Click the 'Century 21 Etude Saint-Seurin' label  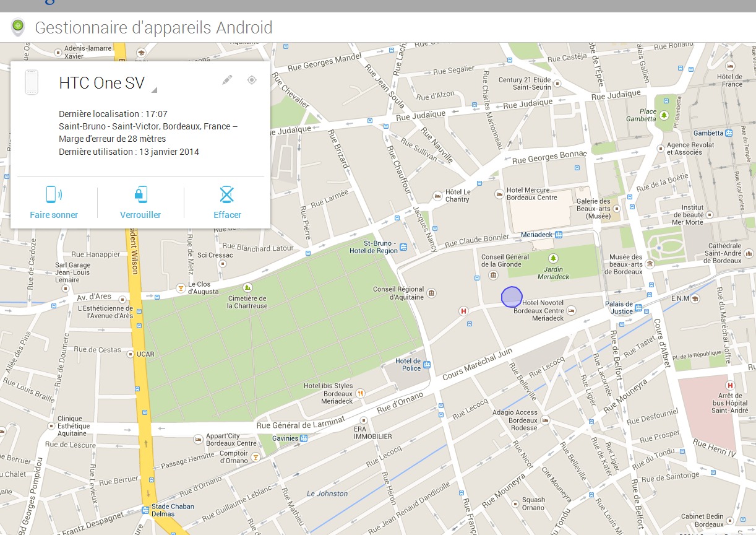click(524, 84)
